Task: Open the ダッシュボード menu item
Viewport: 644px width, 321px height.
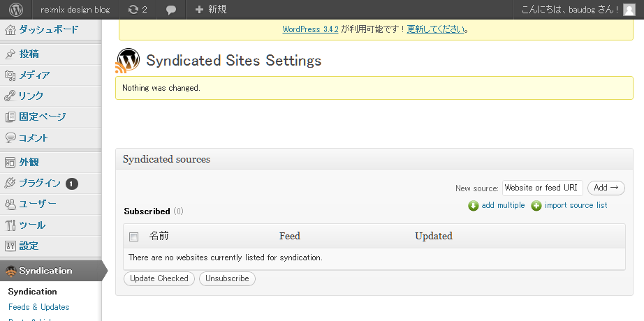Action: (48, 29)
